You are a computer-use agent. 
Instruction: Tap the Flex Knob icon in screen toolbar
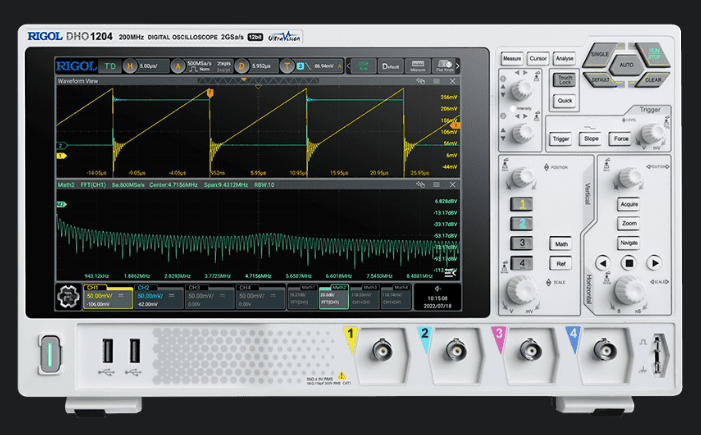coord(444,66)
